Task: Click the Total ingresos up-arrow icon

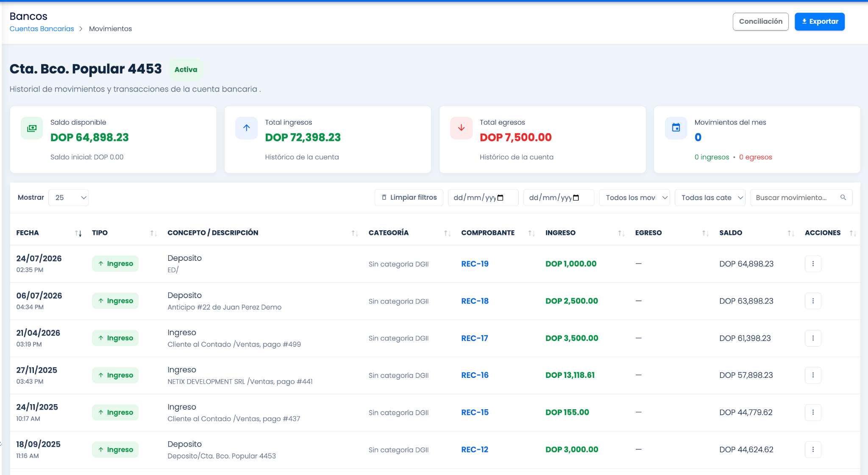Action: pyautogui.click(x=247, y=128)
